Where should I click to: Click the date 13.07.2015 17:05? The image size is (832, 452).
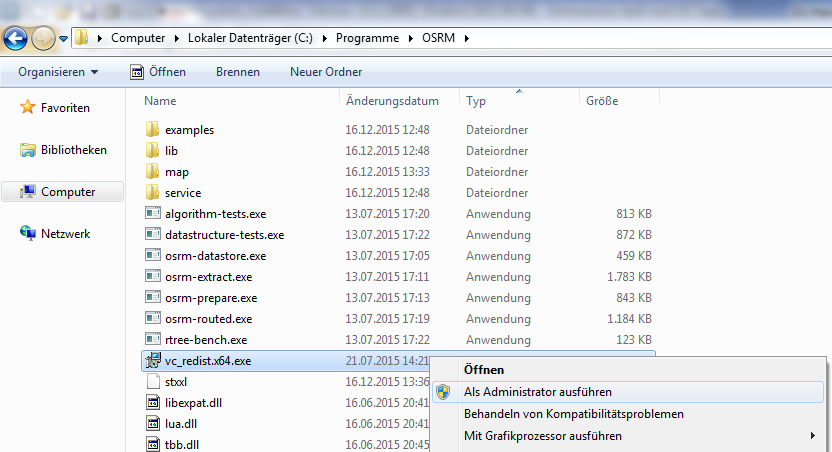tap(387, 256)
